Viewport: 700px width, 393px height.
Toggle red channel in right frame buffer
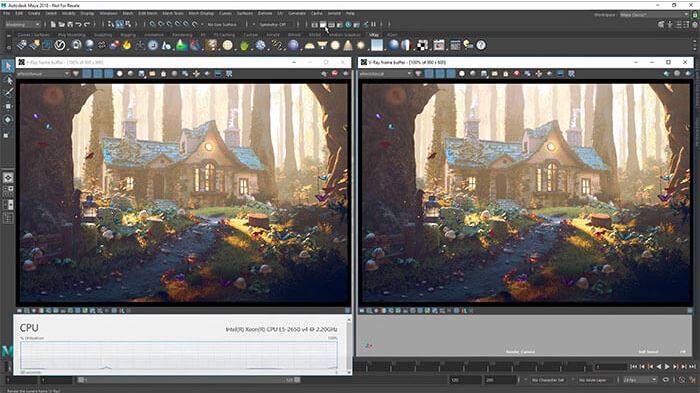tap(429, 74)
